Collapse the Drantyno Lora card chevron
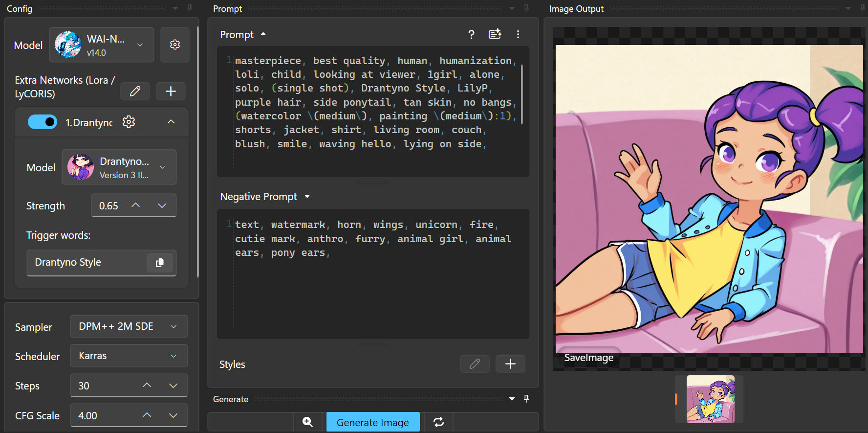868x433 pixels. coord(171,122)
